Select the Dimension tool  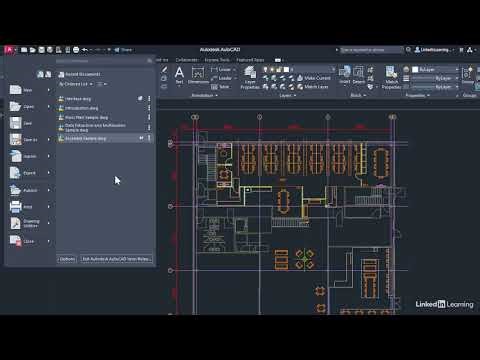point(198,75)
